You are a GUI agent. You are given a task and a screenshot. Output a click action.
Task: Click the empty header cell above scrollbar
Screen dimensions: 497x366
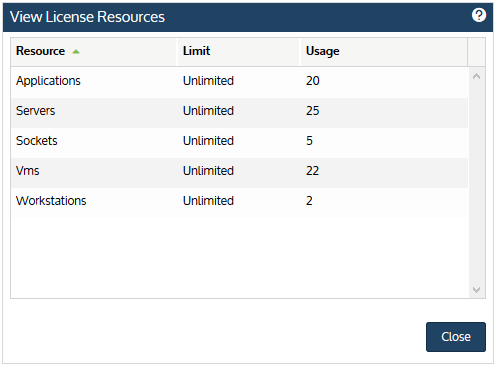[476, 52]
